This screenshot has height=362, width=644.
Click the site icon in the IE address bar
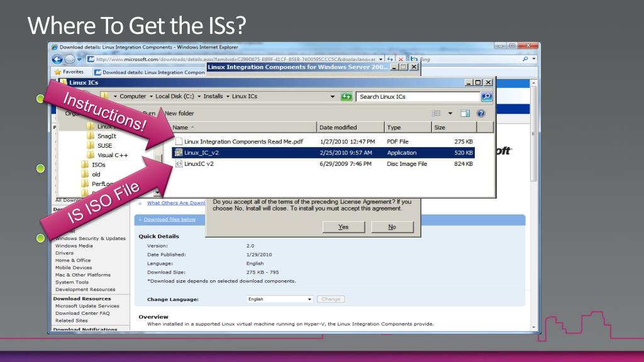(91, 59)
